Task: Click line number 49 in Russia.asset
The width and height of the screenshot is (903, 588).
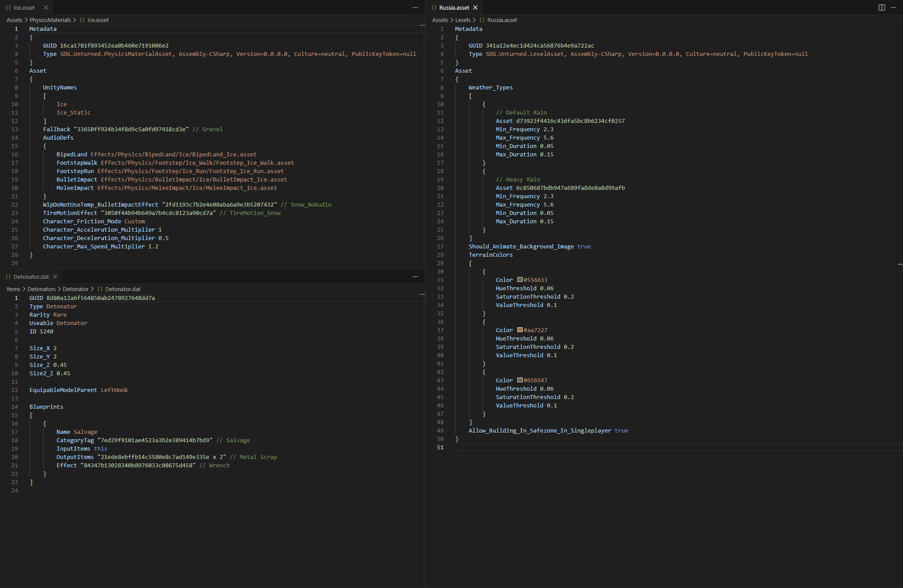Action: click(x=440, y=430)
